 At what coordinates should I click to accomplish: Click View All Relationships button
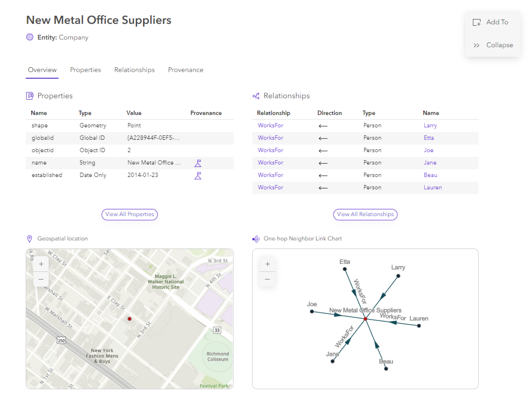pyautogui.click(x=365, y=214)
